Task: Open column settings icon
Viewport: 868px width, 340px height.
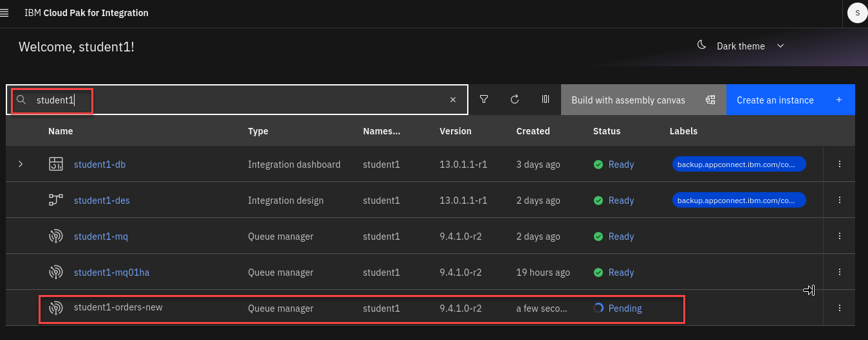Action: 546,100
